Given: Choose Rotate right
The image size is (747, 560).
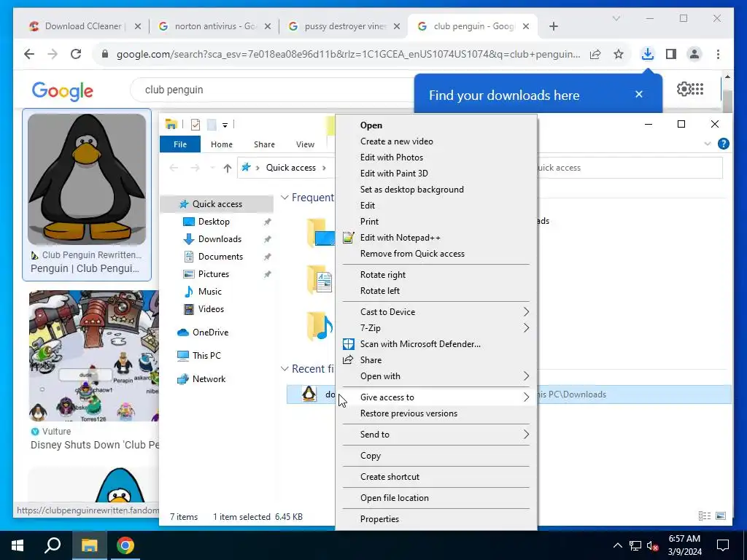Looking at the screenshot, I should tap(436, 275).
